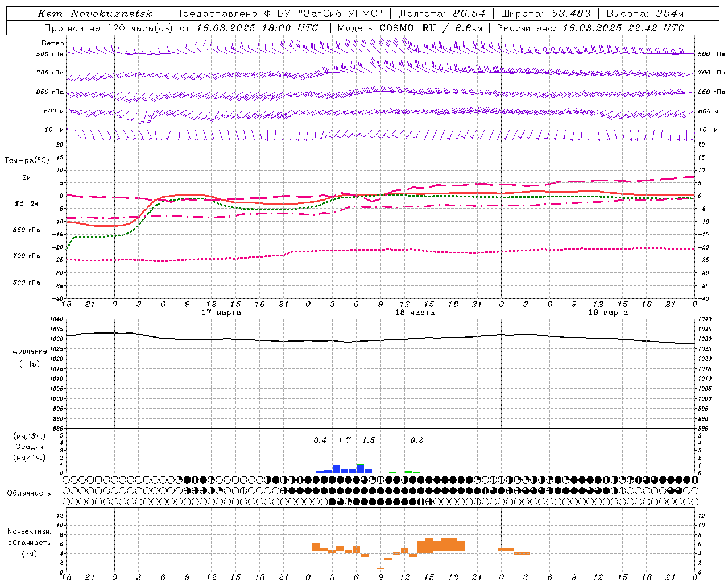This screenshot has height=582, width=728.
Task: Click the 17 марта date label
Action: coord(222,313)
